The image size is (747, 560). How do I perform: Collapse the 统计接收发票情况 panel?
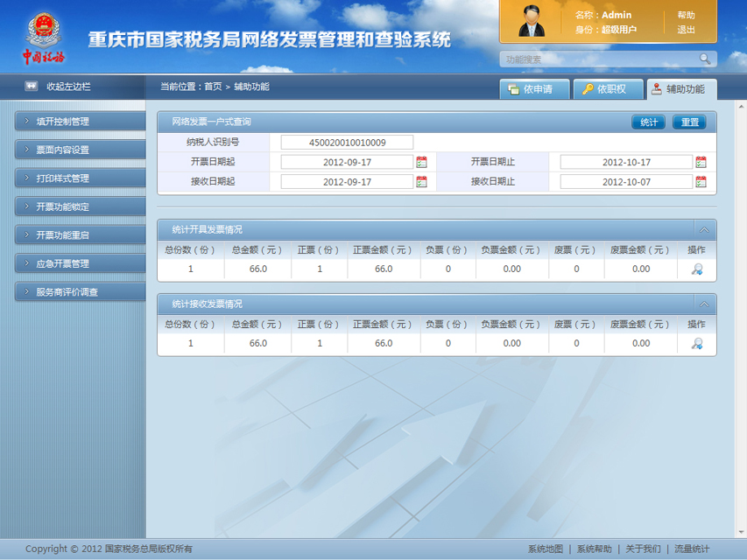tap(704, 304)
